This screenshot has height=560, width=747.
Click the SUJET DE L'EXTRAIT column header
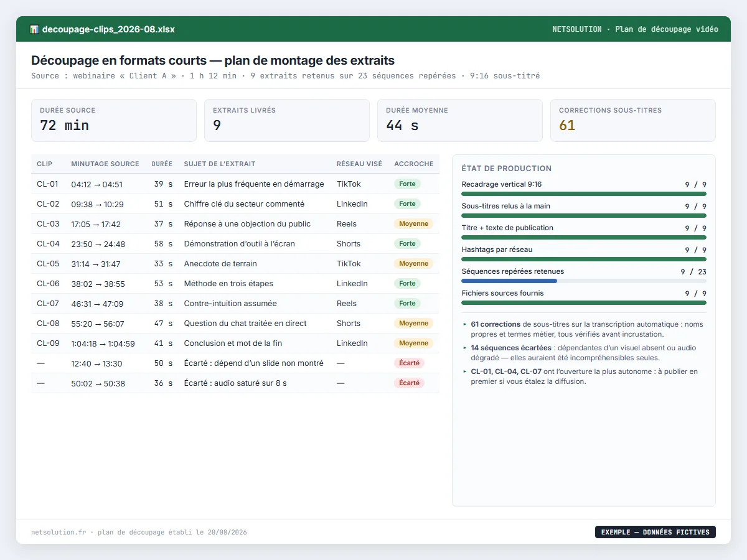click(x=220, y=164)
